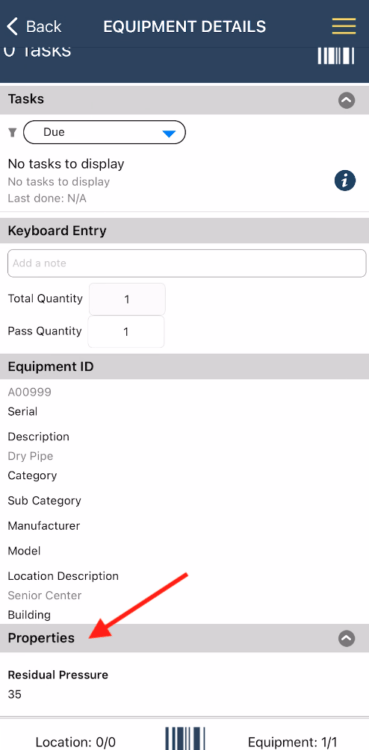Tap the bottom barcode scanner icon
Viewport: 369px width, 750px height.
coord(185,738)
